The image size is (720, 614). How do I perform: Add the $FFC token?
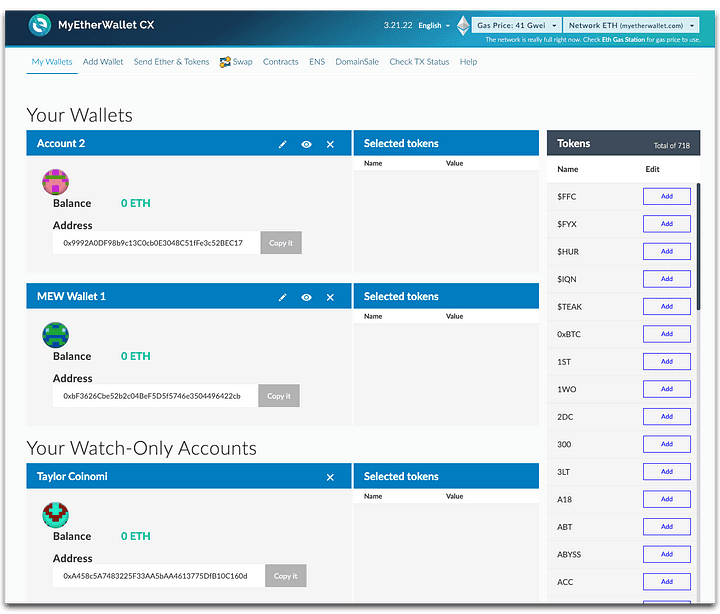tap(667, 197)
